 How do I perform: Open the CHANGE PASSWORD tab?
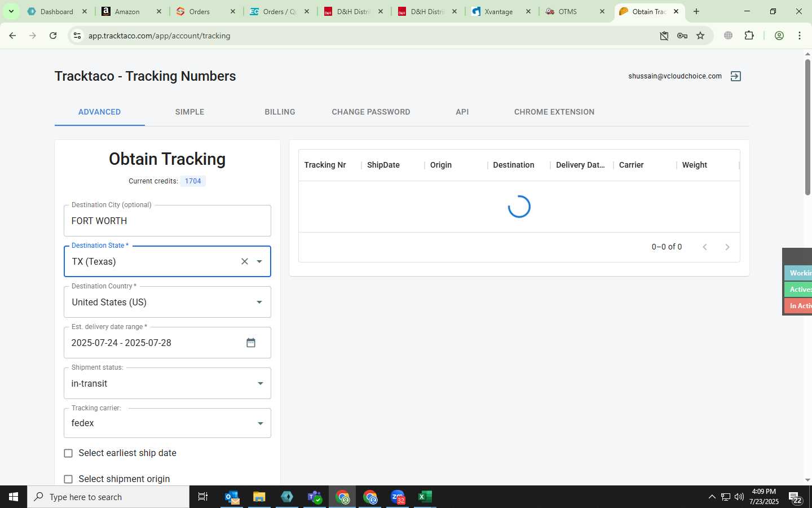371,112
